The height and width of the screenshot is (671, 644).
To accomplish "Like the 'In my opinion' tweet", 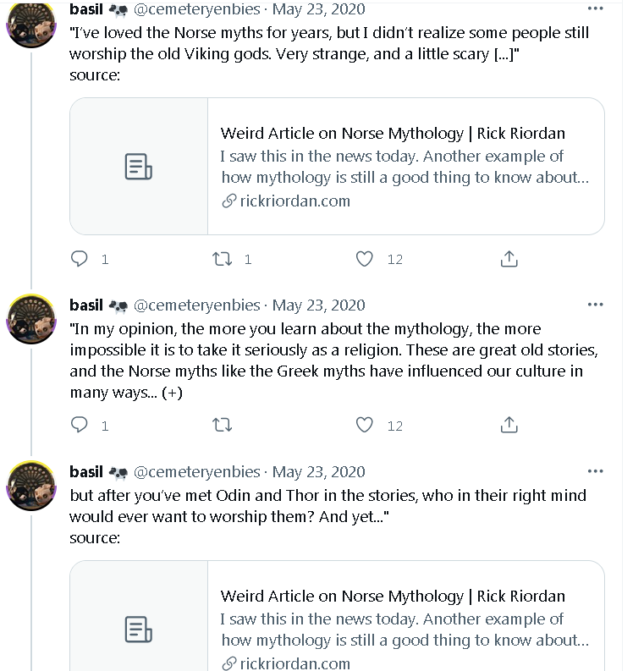I will point(365,425).
